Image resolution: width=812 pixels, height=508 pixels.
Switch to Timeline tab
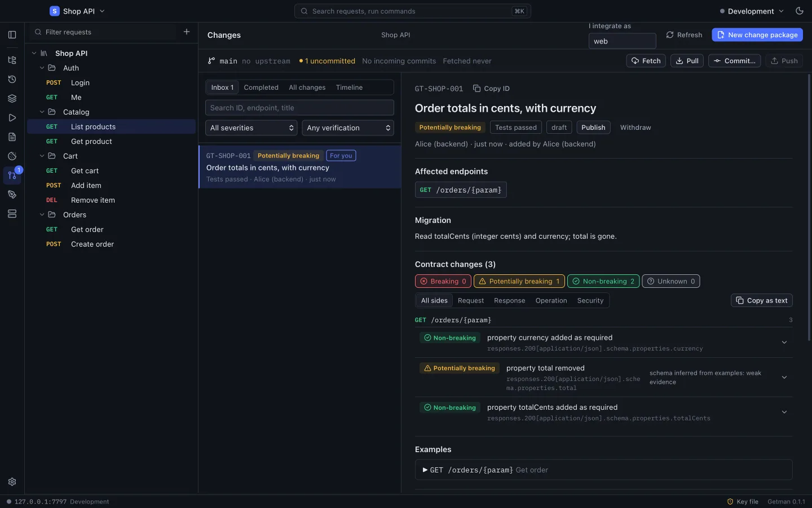coord(349,87)
